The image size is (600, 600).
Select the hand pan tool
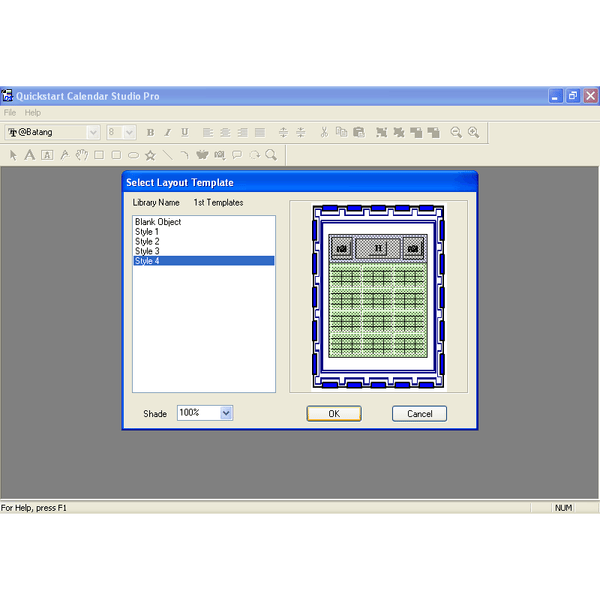pyautogui.click(x=82, y=155)
